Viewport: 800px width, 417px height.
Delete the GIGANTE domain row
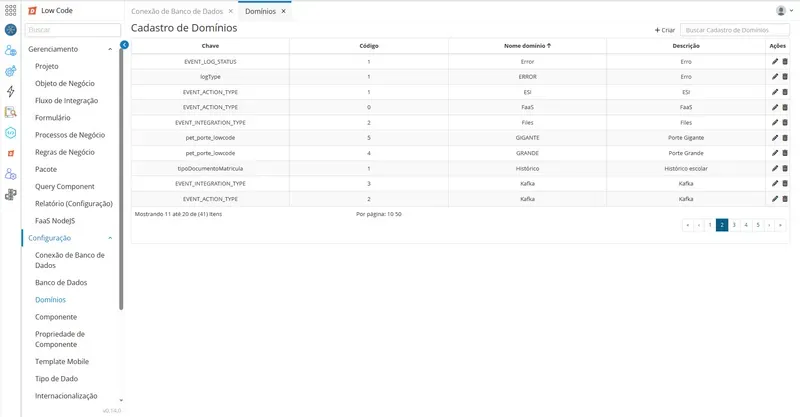click(x=785, y=138)
